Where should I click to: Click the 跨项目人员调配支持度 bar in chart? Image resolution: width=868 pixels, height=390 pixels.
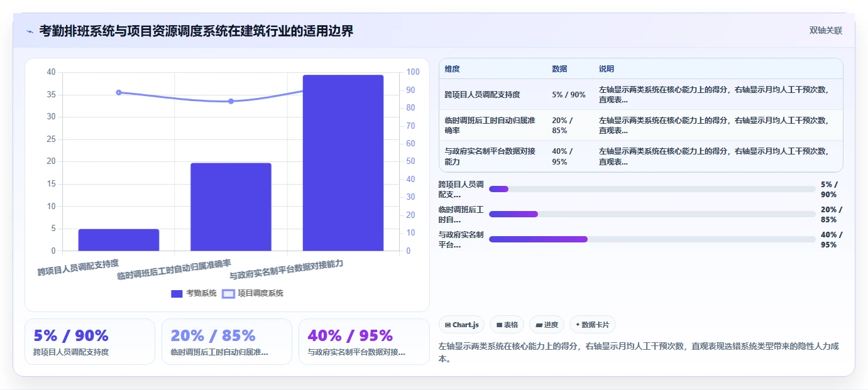point(119,240)
